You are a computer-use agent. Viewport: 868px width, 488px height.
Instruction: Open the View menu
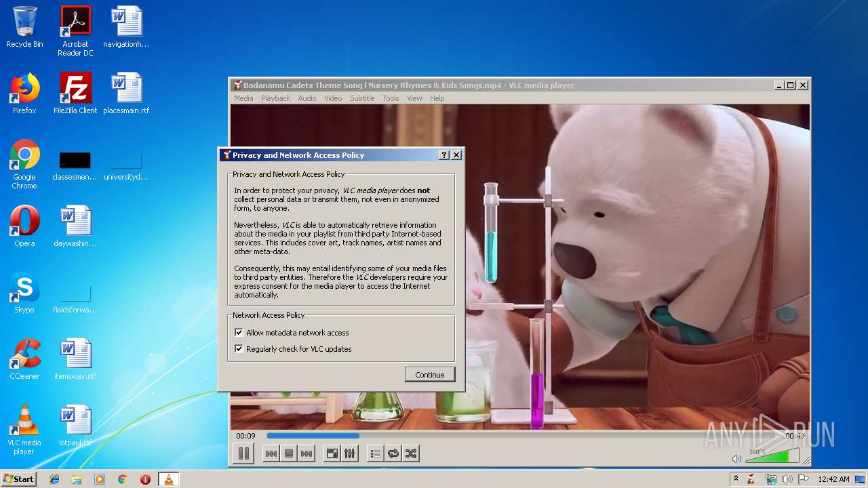pos(414,98)
